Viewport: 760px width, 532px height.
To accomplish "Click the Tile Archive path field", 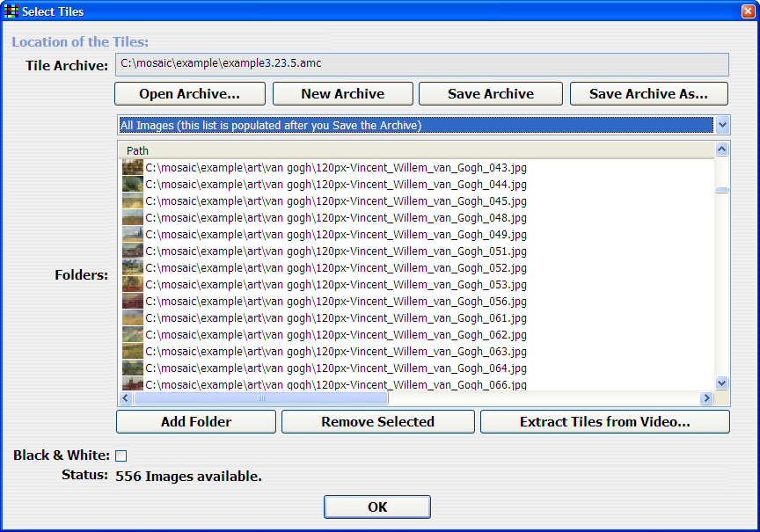I will coord(422,64).
